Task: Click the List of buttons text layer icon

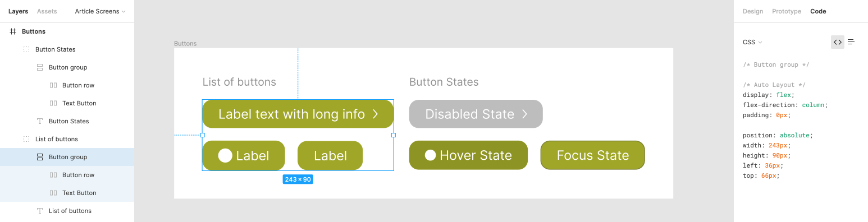Action: pos(40,211)
